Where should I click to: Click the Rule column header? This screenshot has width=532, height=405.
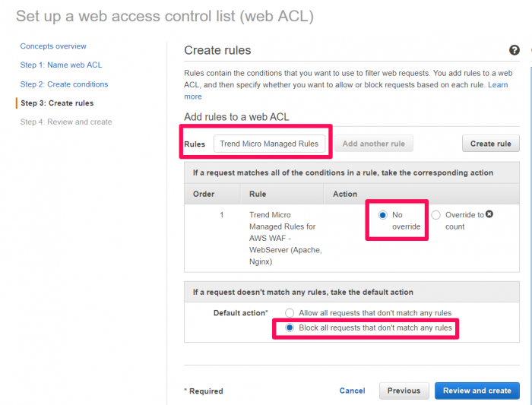(x=258, y=194)
